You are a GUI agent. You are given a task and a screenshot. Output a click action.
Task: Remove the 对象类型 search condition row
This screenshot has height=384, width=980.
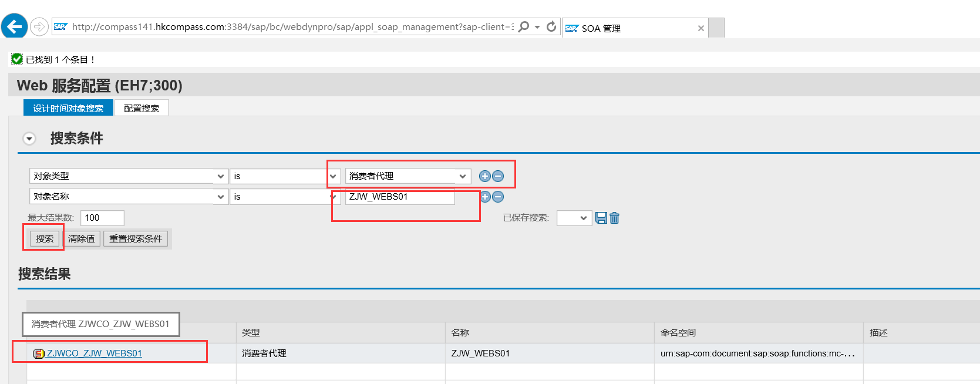coord(498,176)
